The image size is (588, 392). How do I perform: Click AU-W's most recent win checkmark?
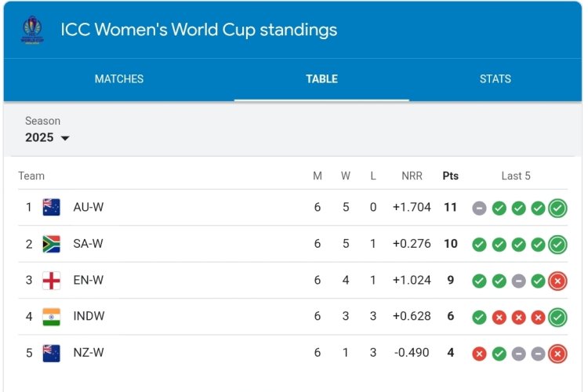557,208
